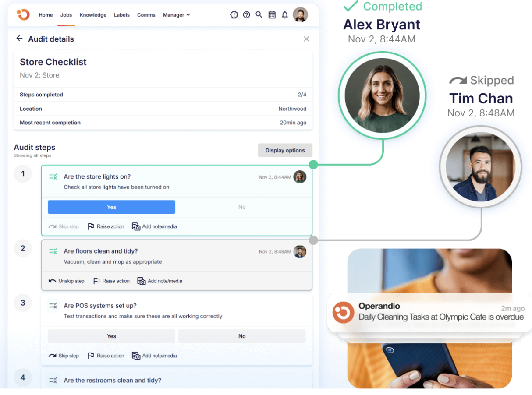The height and width of the screenshot is (395, 532).
Task: Click Tim's small avatar on step 2
Action: point(300,251)
